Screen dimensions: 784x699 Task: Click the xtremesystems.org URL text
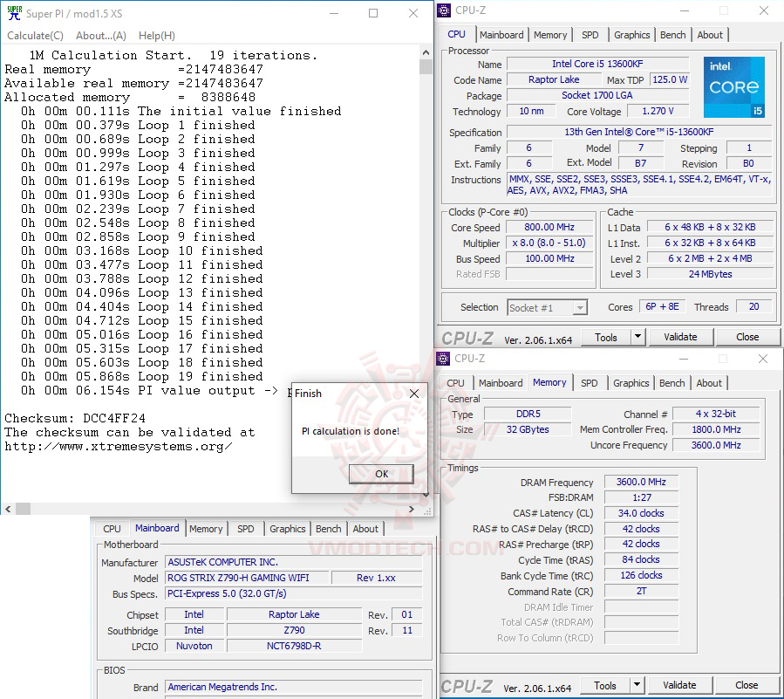[x=118, y=446]
